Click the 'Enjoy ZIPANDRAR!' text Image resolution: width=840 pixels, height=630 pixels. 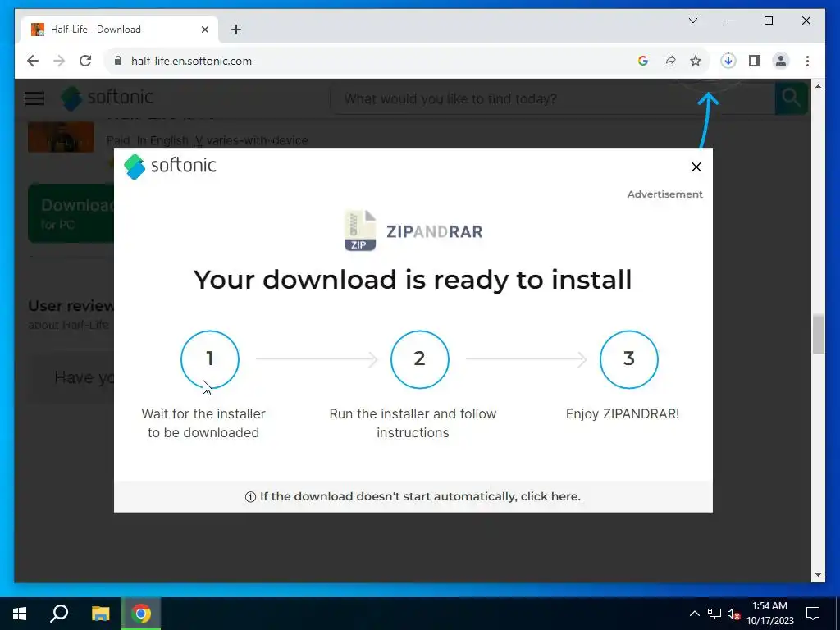tap(623, 414)
